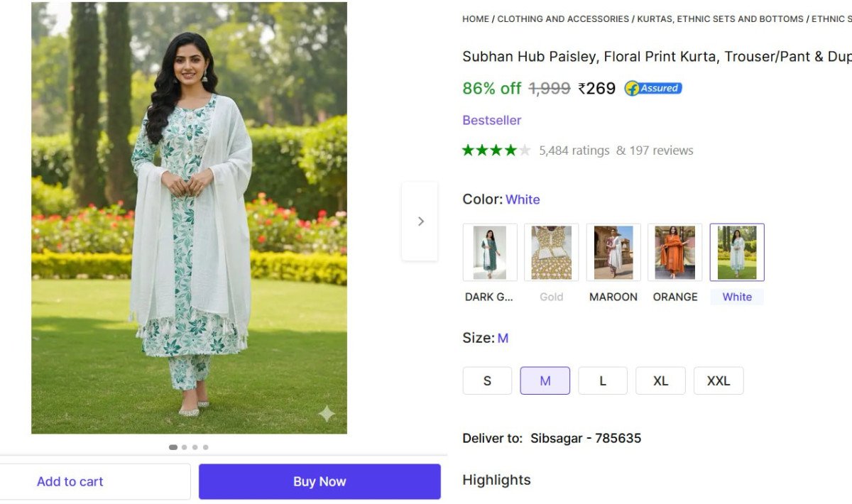This screenshot has height=504, width=852.
Task: Go to Kurtas, Ethnic Sets breadcrumb
Action: (x=720, y=19)
